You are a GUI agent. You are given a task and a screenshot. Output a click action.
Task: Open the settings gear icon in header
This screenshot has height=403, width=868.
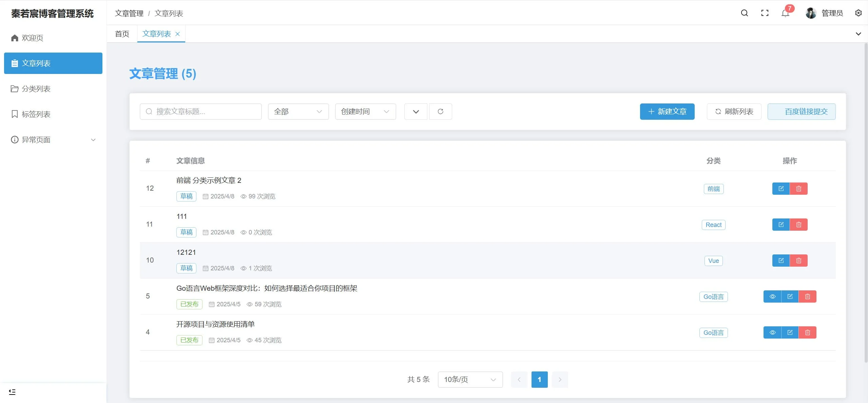pos(858,13)
